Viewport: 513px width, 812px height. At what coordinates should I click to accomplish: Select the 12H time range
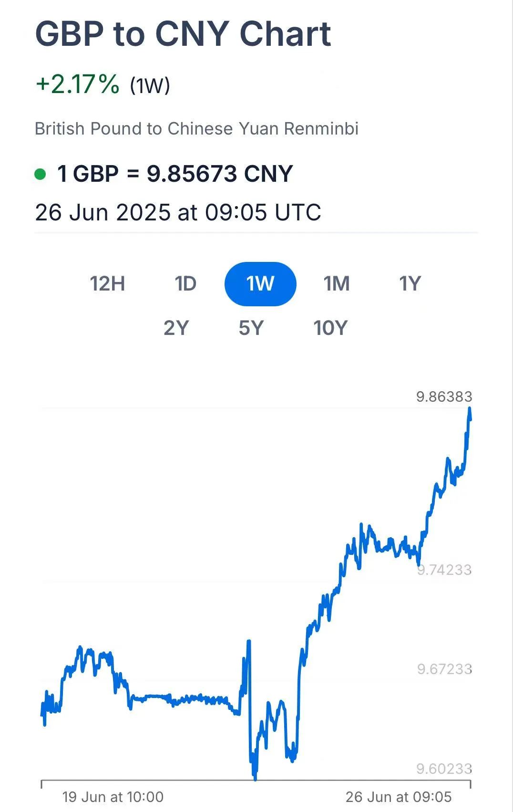(108, 284)
